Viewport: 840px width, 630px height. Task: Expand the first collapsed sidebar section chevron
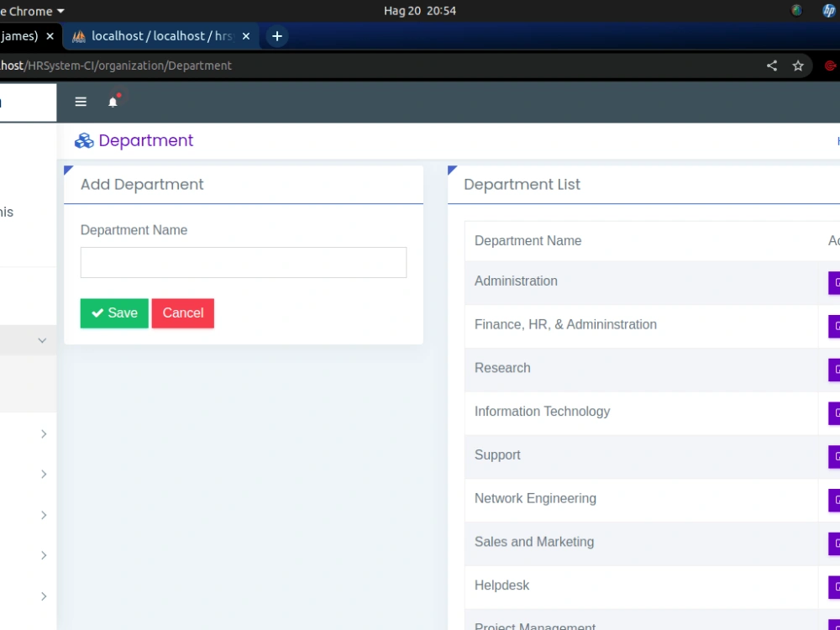[44, 434]
